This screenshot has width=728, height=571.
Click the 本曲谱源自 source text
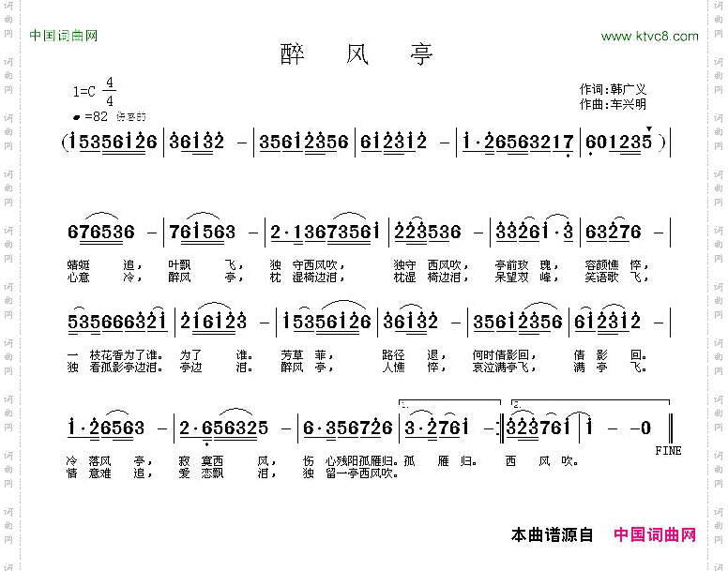pos(552,535)
